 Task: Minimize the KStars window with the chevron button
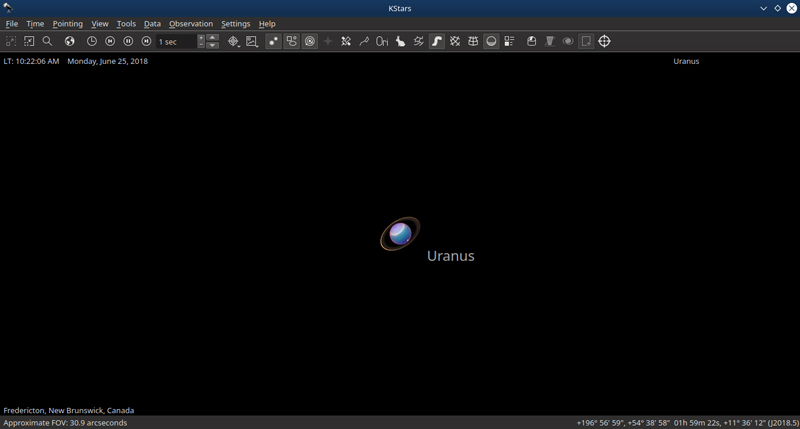coord(763,8)
